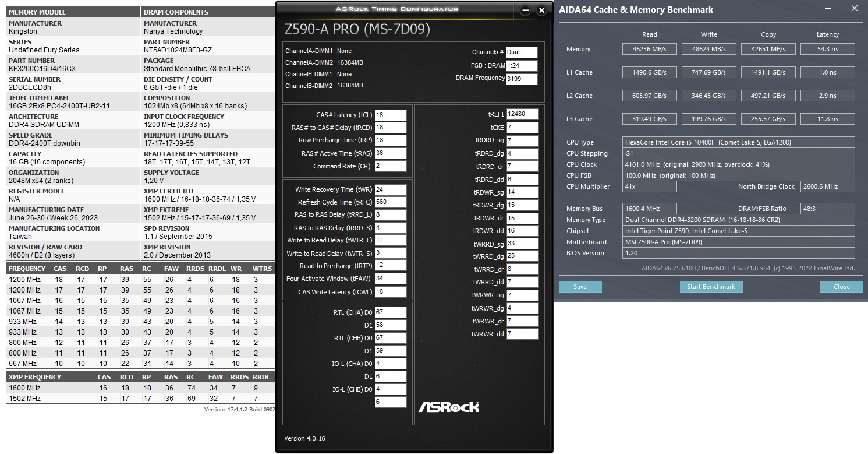Click the serial number "2DBCECD8h"

tap(30, 87)
